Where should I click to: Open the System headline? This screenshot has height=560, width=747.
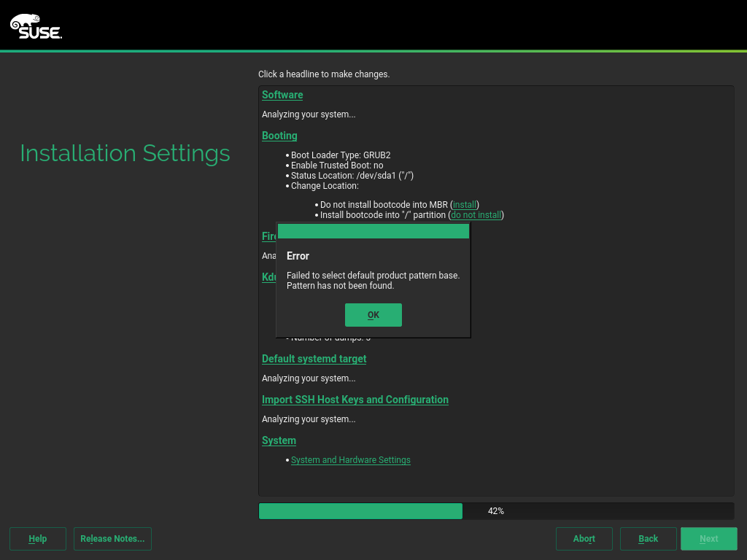point(279,440)
